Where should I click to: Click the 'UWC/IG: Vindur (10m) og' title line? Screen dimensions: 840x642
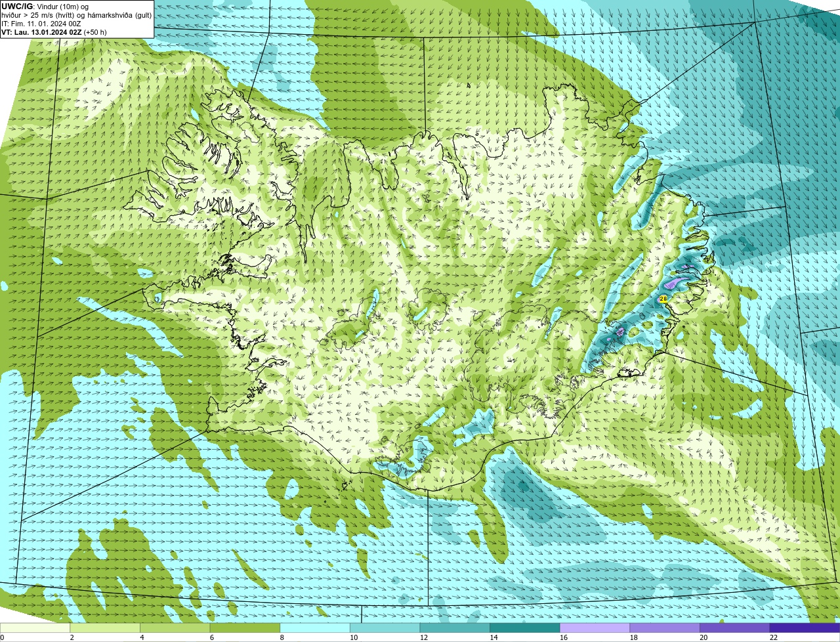(x=45, y=7)
